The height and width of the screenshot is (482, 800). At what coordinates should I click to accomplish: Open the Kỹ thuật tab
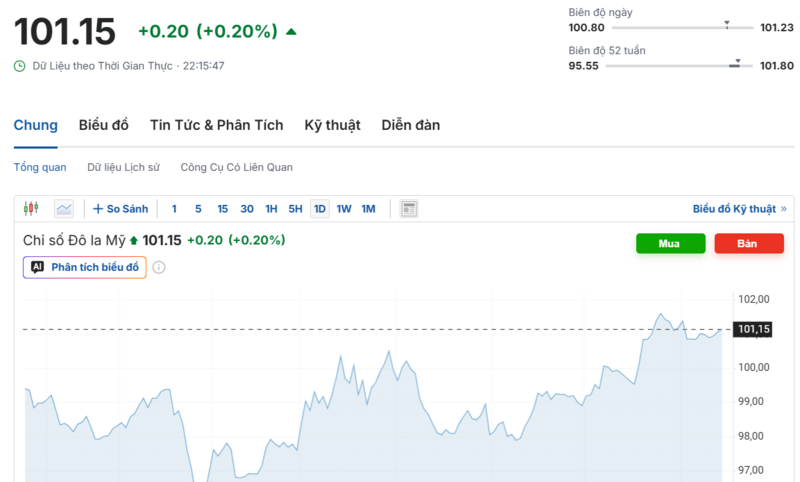[333, 125]
